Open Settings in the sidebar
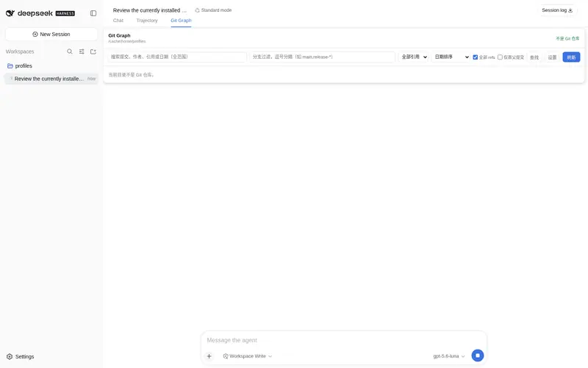 pos(21,356)
